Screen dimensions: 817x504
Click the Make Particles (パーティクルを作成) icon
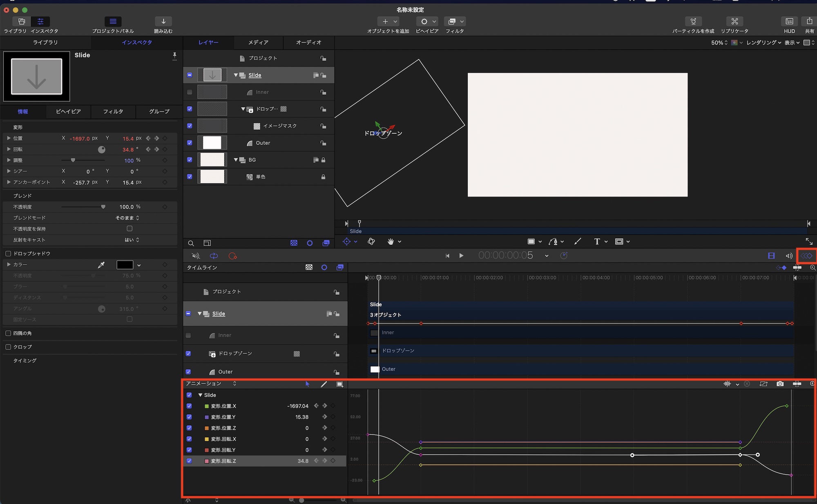[693, 21]
